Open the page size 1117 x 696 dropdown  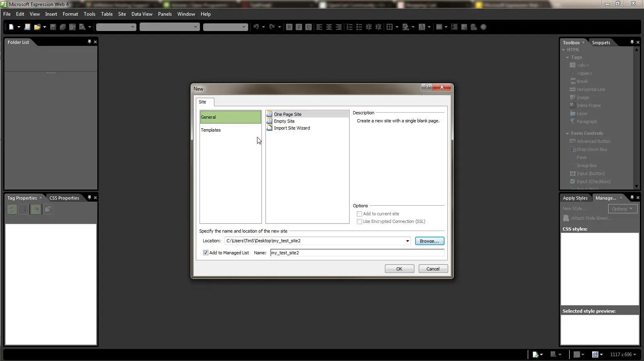tap(623, 355)
